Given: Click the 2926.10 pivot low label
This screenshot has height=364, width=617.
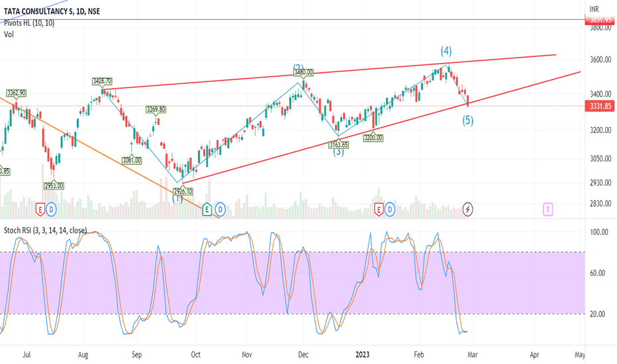Looking at the screenshot, I should click(183, 191).
